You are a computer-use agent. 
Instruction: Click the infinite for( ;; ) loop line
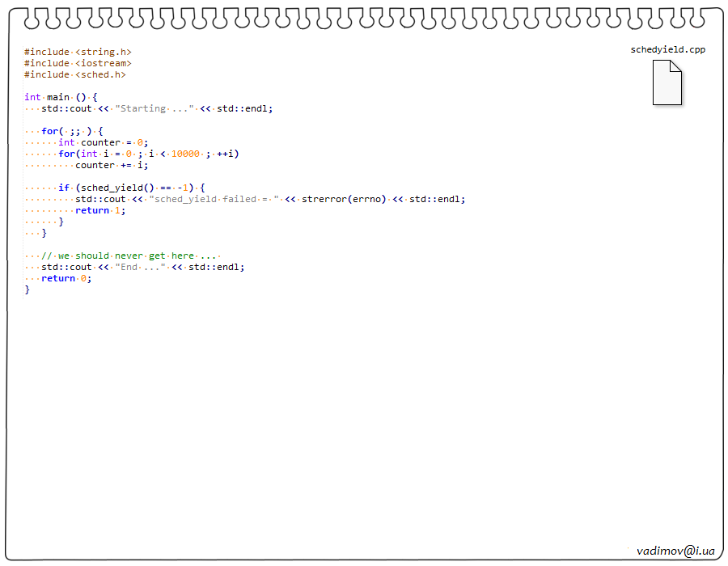(x=72, y=131)
